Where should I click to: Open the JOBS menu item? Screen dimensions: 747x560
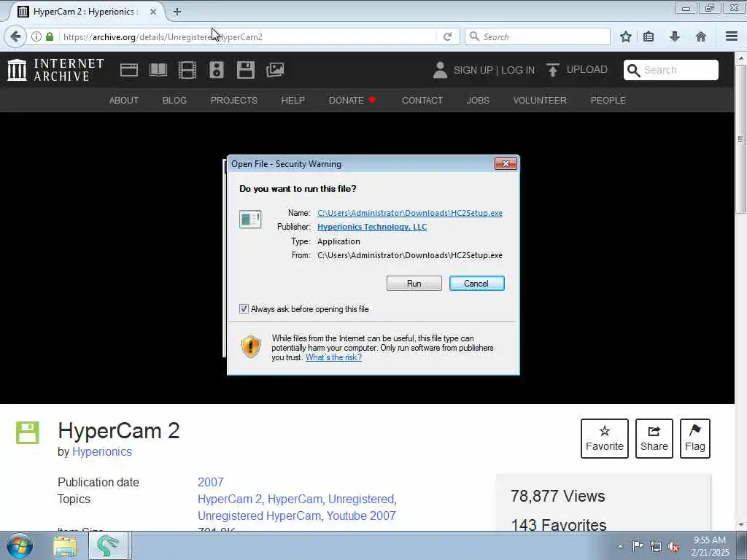point(478,100)
